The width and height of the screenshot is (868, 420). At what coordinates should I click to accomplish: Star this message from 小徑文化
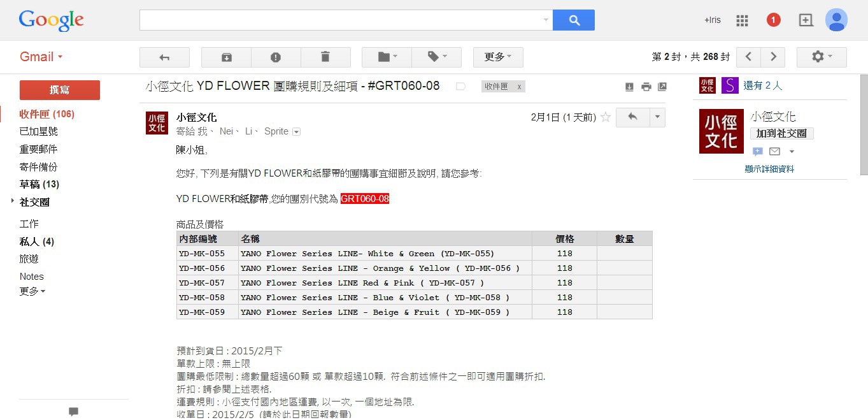tap(606, 117)
